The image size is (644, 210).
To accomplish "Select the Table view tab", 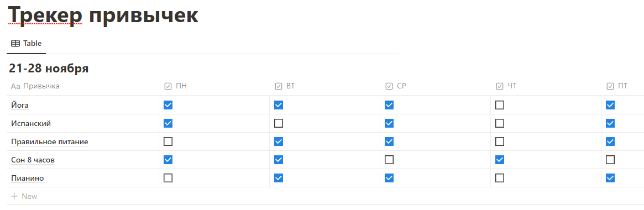I will point(27,43).
